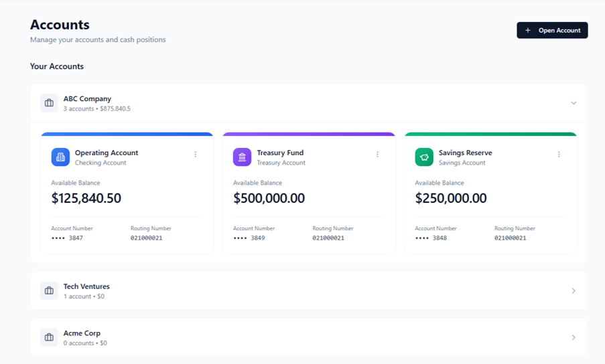Click '0 accounts • $0' summary
The width and height of the screenshot is (605, 364).
pyautogui.click(x=85, y=343)
